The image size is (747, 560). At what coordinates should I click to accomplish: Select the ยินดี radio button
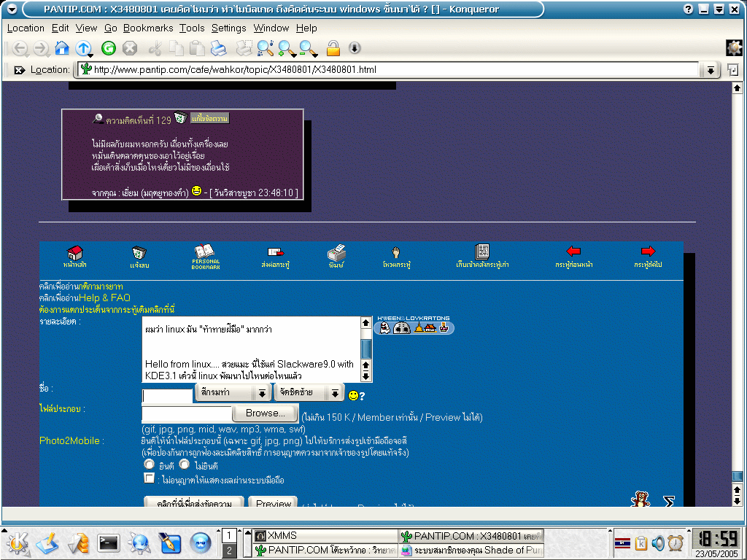[x=150, y=464]
